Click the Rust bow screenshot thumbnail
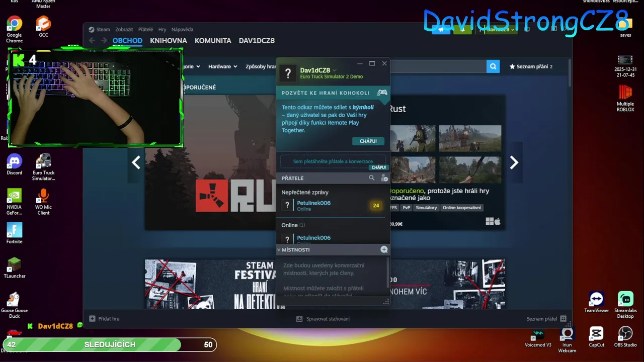The width and height of the screenshot is (644, 362). (x=470, y=170)
